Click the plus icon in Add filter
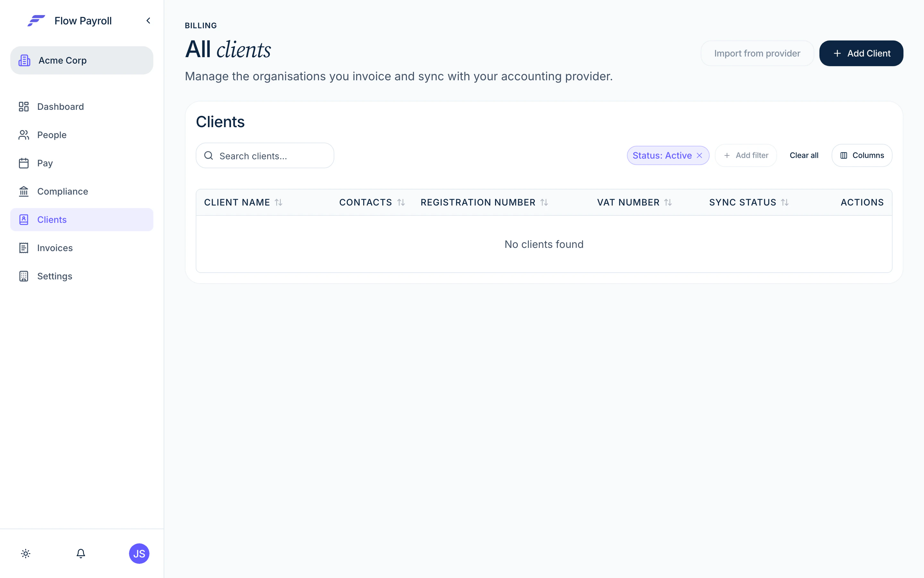The height and width of the screenshot is (578, 924). point(727,156)
